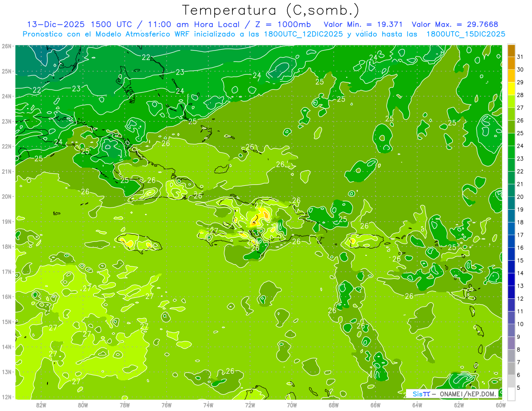The image size is (532, 411).
Task: Click the "1800UTC_15DIC2025" valid-until time
Action: click(x=465, y=34)
